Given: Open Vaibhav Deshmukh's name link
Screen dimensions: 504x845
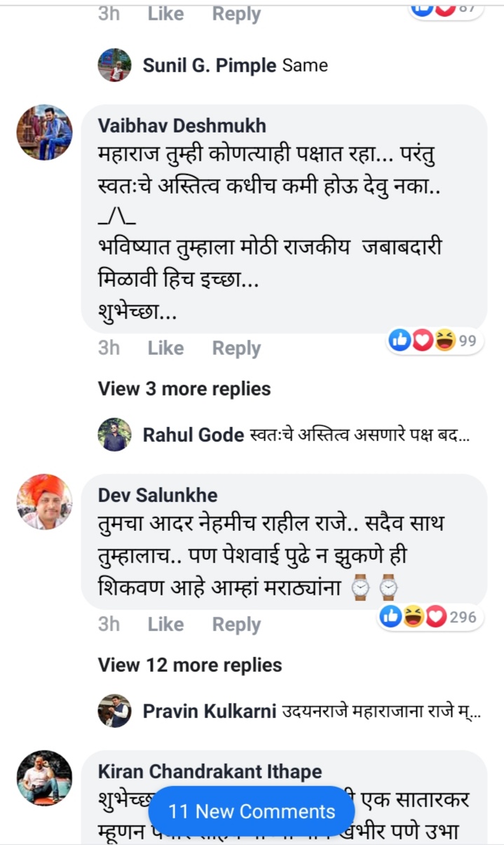Looking at the screenshot, I should tap(182, 126).
